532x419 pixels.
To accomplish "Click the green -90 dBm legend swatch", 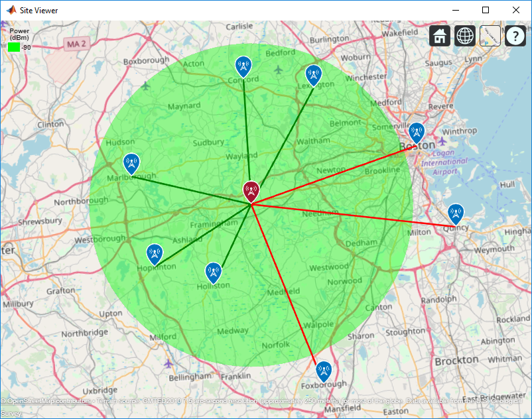I will [x=14, y=47].
